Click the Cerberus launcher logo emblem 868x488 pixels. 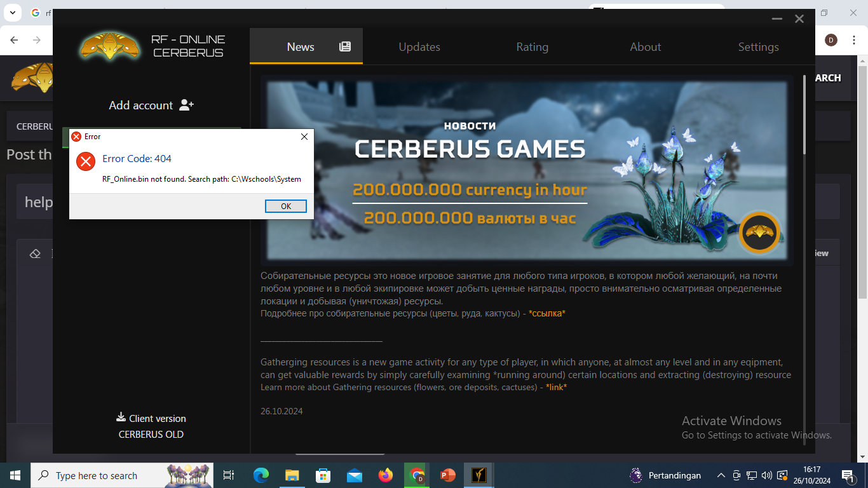point(110,46)
